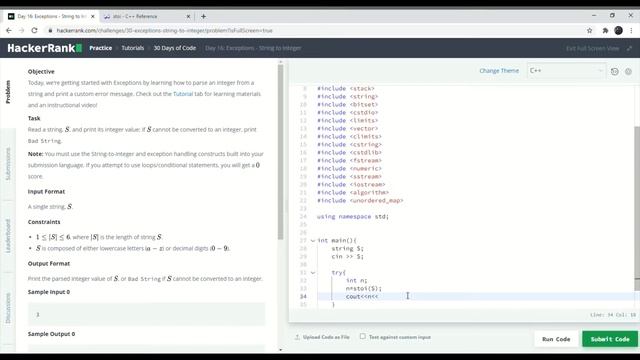
Task: Open the Tutorials breadcrumb
Action: click(x=133, y=48)
